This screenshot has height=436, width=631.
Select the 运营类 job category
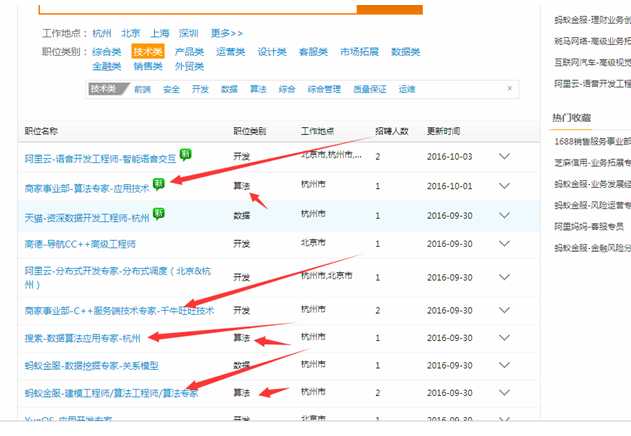(231, 52)
